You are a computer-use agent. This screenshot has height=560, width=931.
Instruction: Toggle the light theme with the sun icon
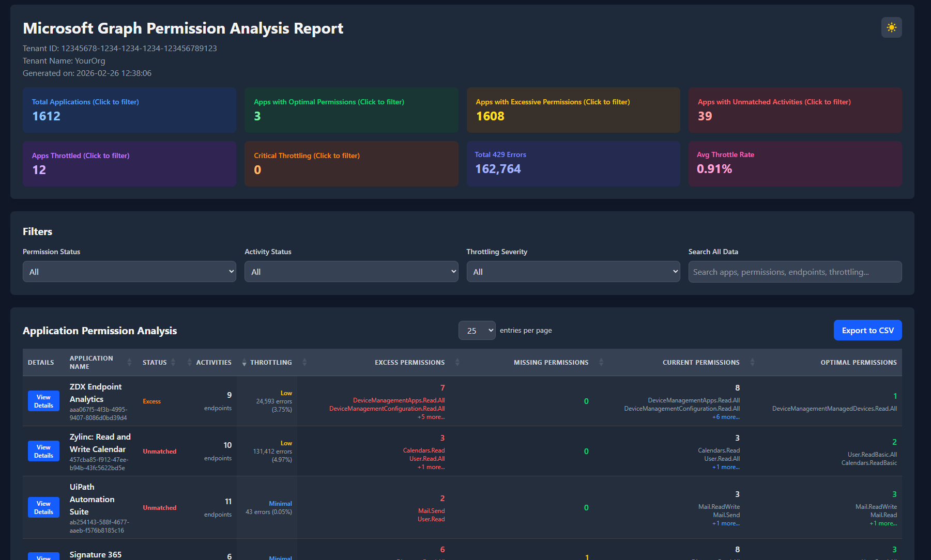(x=891, y=27)
